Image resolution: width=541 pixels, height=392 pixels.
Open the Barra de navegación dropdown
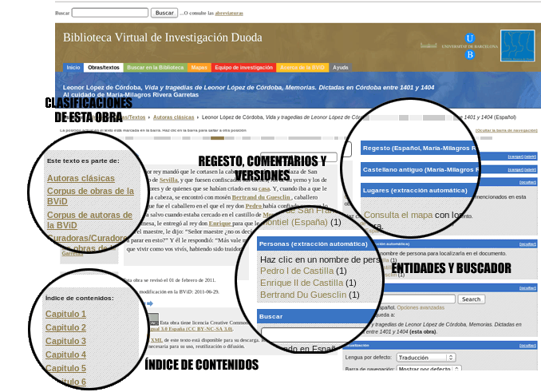coord(428,369)
